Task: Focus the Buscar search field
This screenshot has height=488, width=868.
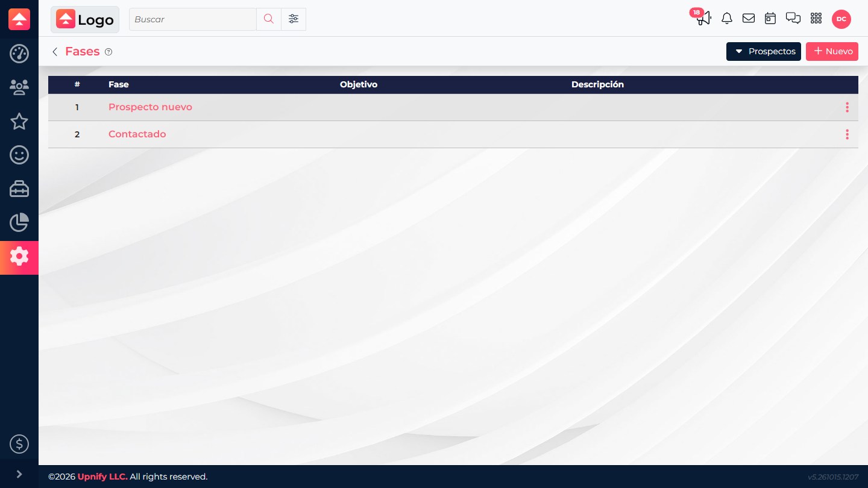Action: click(x=193, y=19)
